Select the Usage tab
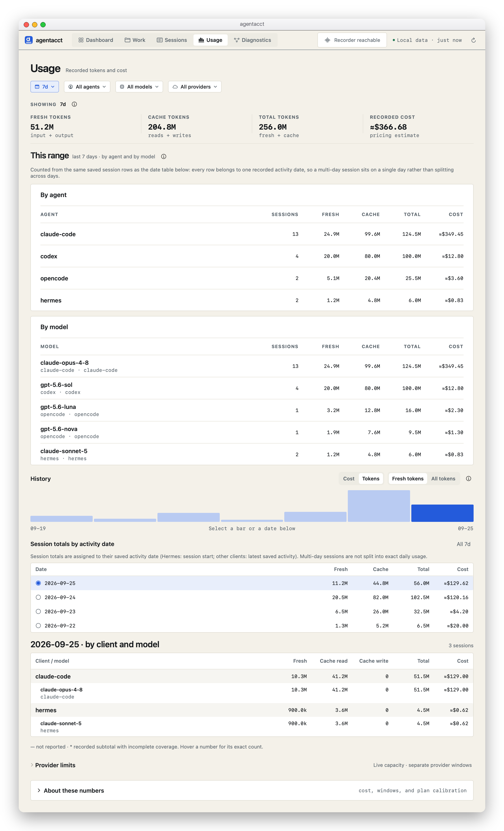Screen dimensions: 504x831 210,40
